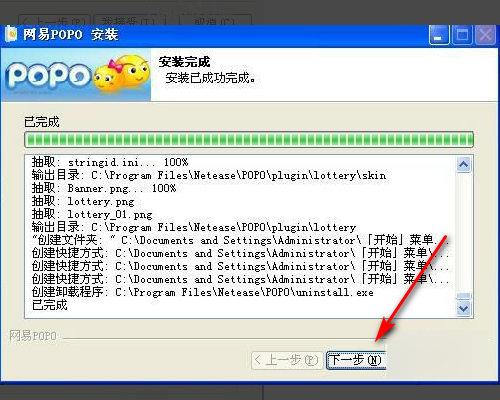Click the log scrollbar down arrow

[464, 308]
